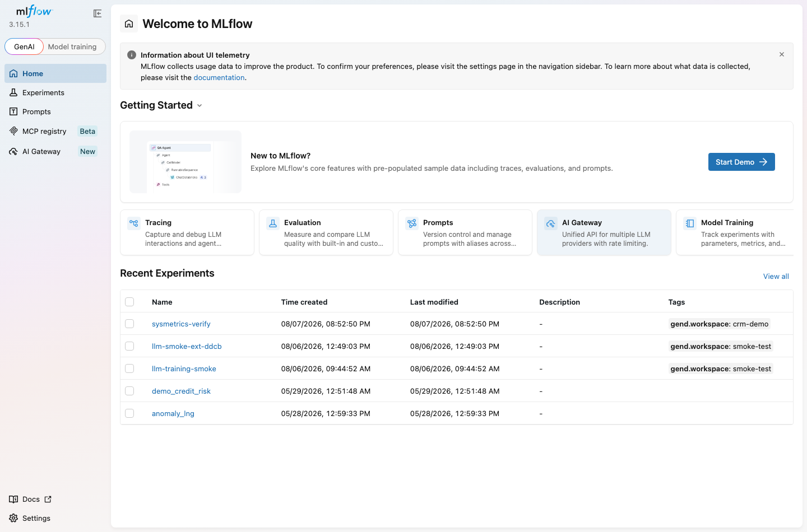Click the Start Demo button
807x532 pixels.
pos(741,162)
